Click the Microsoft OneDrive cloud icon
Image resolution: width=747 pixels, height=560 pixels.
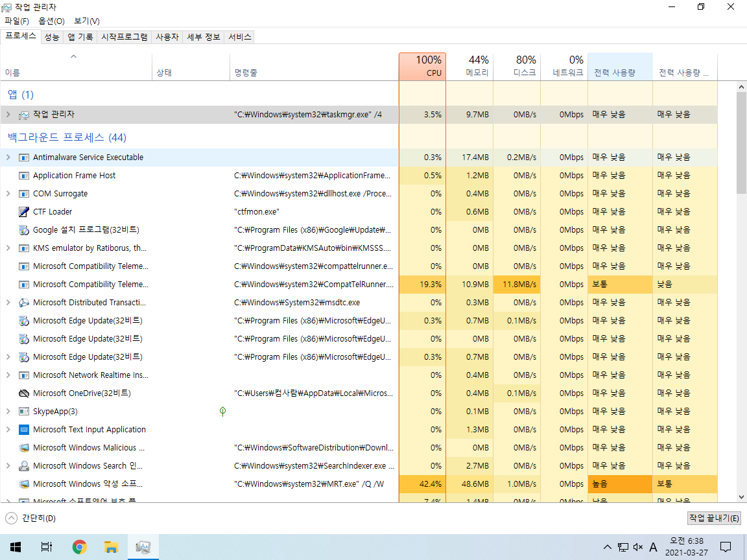click(x=24, y=393)
